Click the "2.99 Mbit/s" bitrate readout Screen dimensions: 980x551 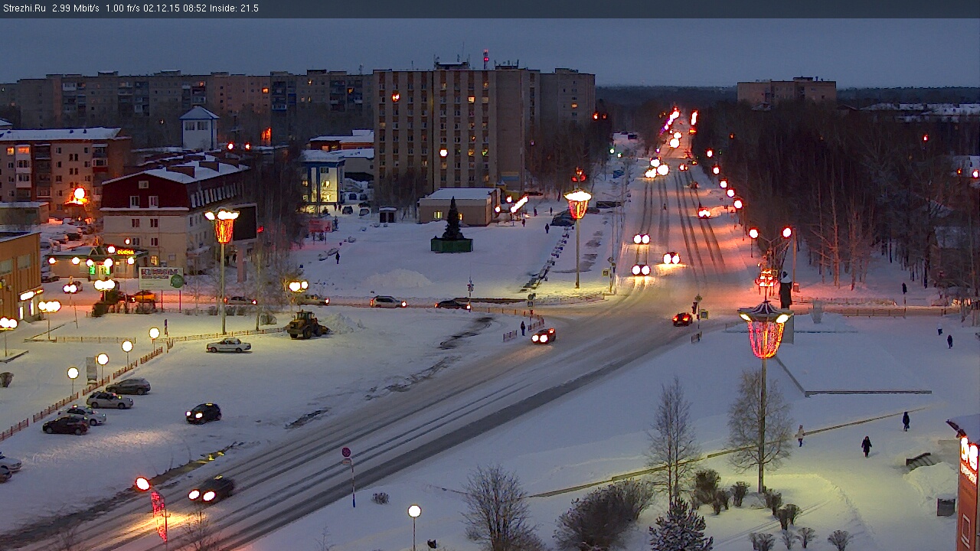[76, 8]
